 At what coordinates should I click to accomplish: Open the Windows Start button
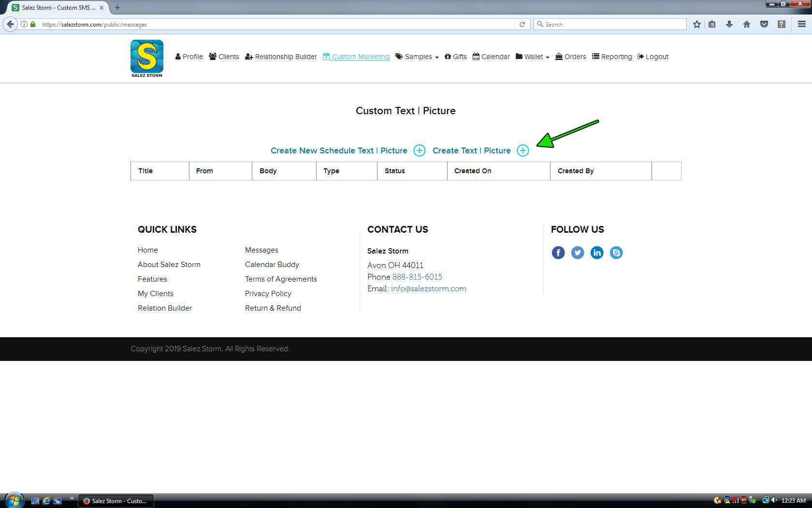pyautogui.click(x=14, y=500)
